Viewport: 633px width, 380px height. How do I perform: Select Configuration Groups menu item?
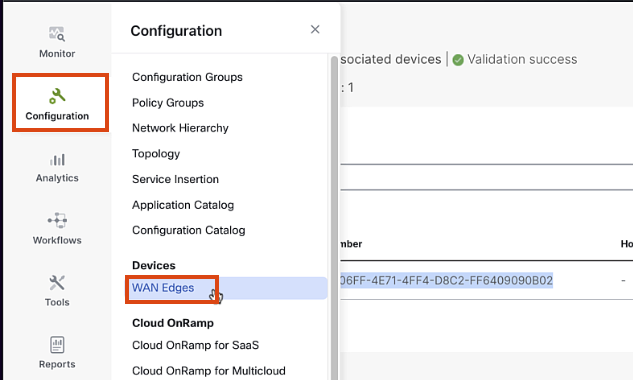point(187,77)
